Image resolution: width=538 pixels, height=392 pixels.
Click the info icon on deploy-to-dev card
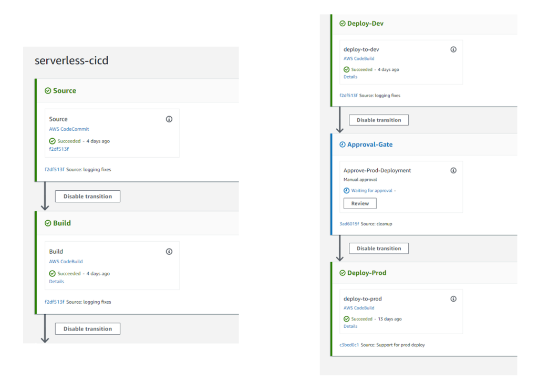pyautogui.click(x=453, y=49)
